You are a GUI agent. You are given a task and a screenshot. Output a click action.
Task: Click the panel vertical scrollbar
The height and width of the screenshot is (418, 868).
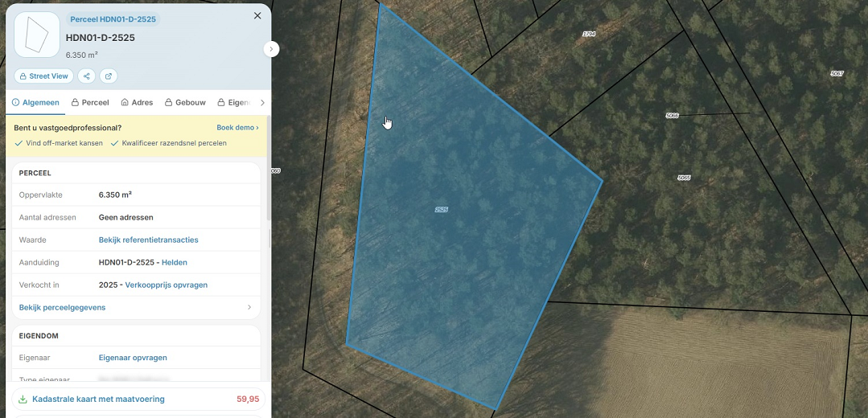269,169
